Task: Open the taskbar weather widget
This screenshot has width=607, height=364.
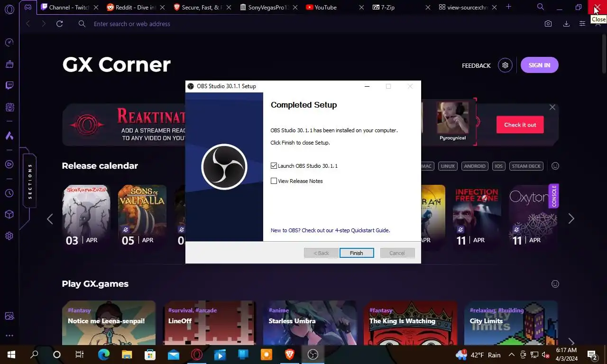Action: click(478, 355)
